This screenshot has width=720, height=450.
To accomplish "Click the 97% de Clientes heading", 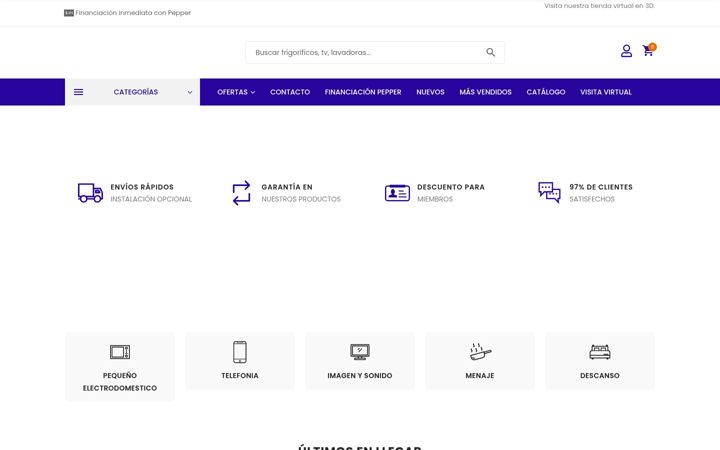I will click(601, 187).
